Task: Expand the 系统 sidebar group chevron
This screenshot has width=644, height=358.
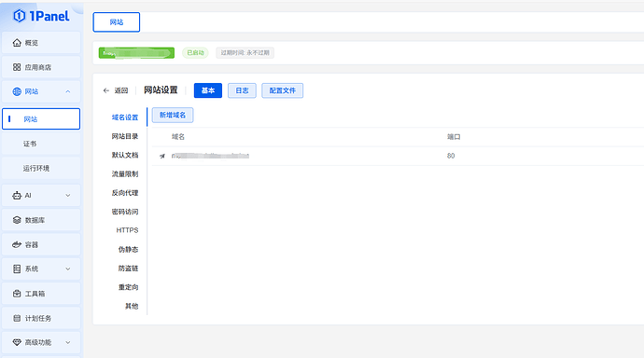Action: pos(68,269)
